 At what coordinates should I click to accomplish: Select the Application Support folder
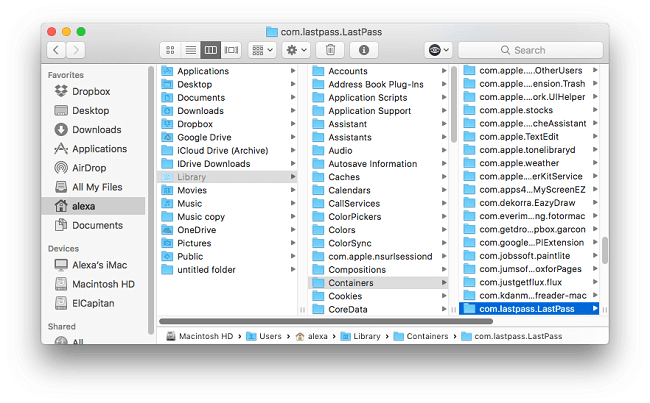click(378, 111)
